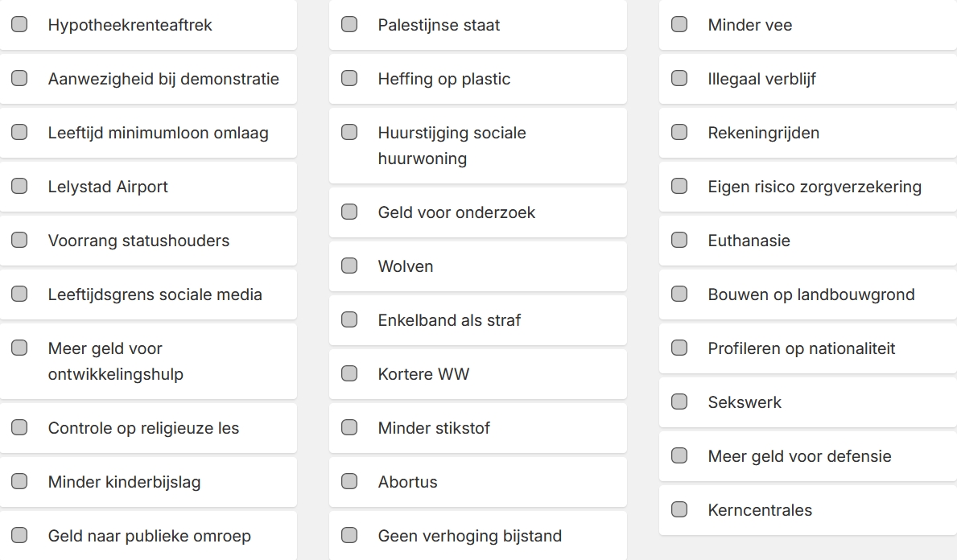Tick the Heffing op plastic checkbox

point(349,79)
